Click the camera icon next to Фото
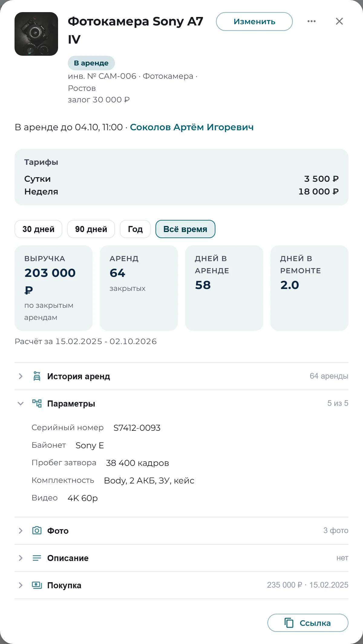Viewport: 363px width, 644px height. tap(37, 531)
